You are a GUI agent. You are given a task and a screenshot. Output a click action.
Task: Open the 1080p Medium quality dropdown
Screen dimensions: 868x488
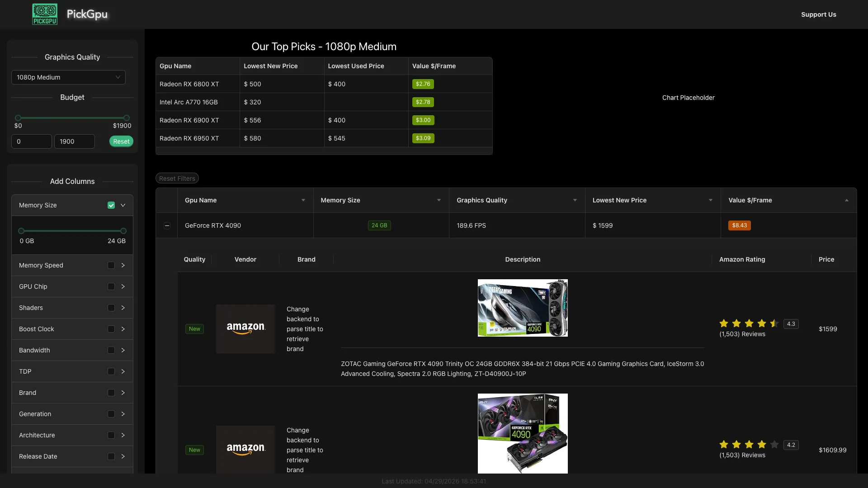click(x=68, y=77)
